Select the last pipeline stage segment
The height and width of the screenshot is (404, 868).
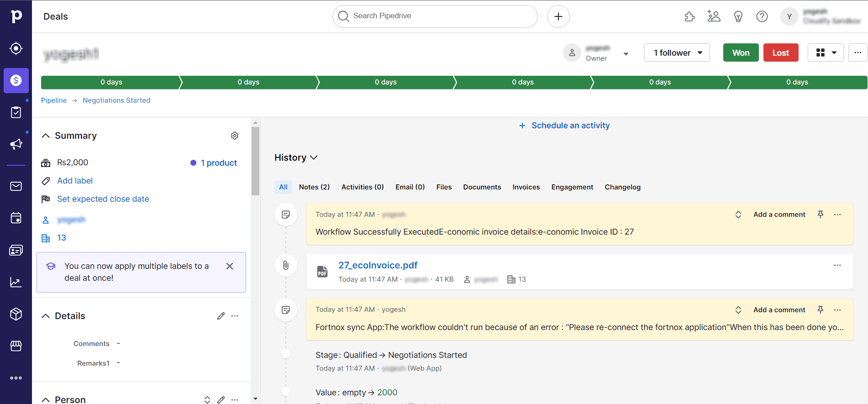pyautogui.click(x=797, y=82)
